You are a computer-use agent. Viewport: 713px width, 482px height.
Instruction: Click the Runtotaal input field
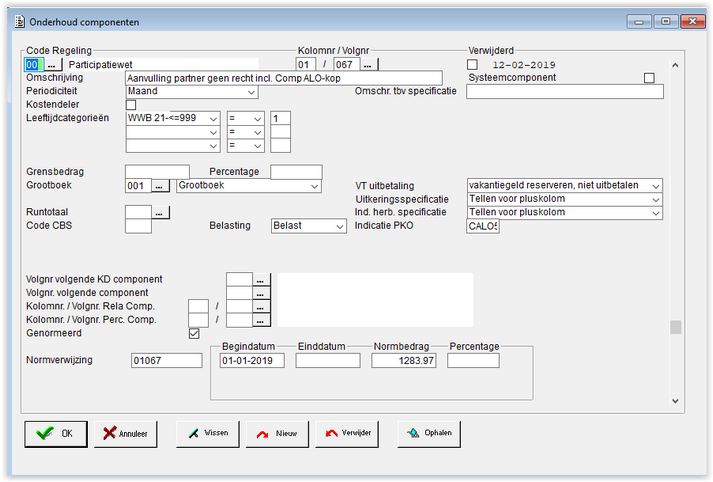coord(138,212)
